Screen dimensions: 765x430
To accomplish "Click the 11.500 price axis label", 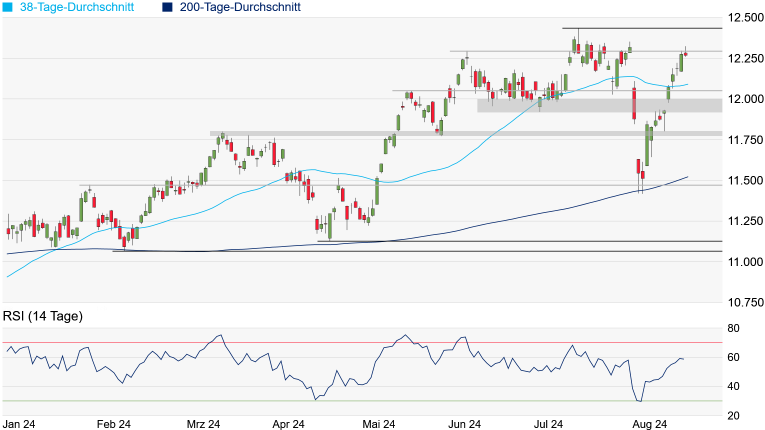I will pos(744,180).
